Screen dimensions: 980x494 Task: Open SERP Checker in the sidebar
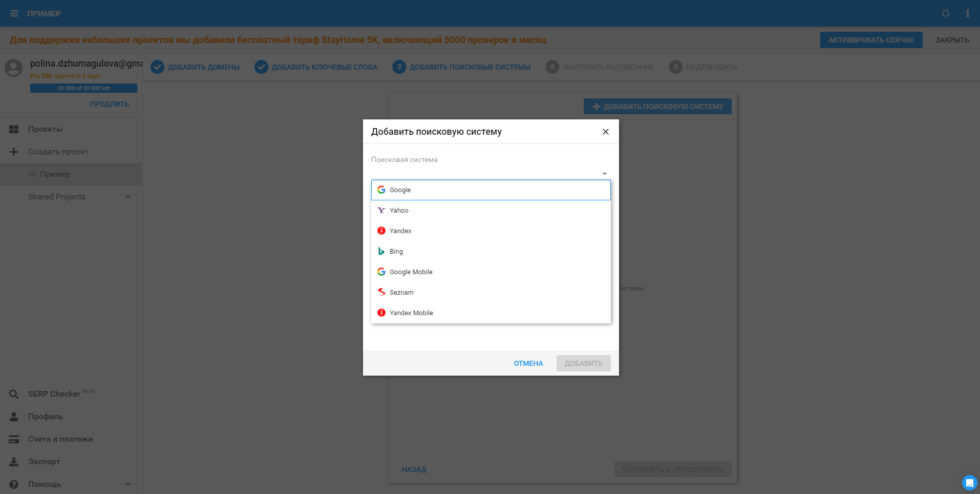coord(71,394)
